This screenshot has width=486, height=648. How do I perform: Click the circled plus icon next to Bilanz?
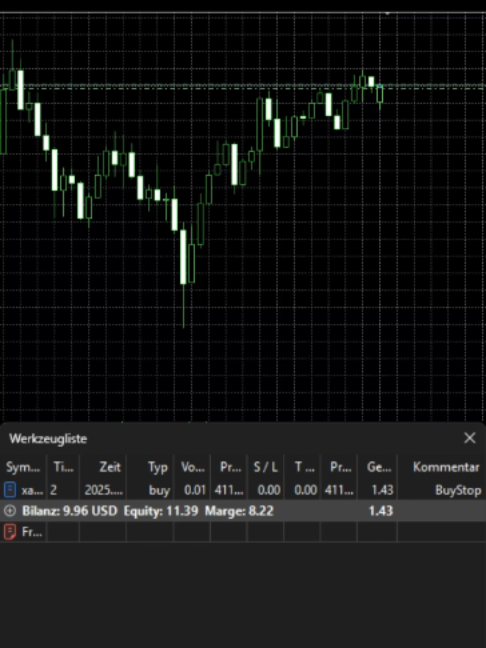tap(10, 511)
